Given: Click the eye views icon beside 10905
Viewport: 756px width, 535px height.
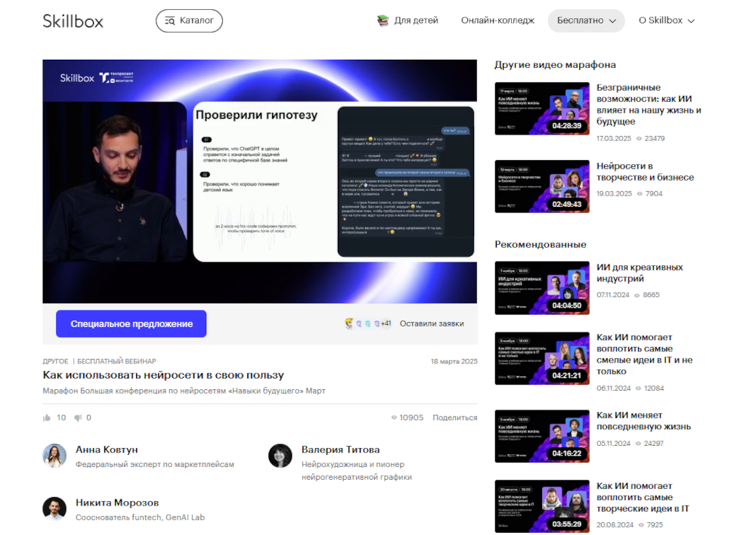Looking at the screenshot, I should pos(394,417).
